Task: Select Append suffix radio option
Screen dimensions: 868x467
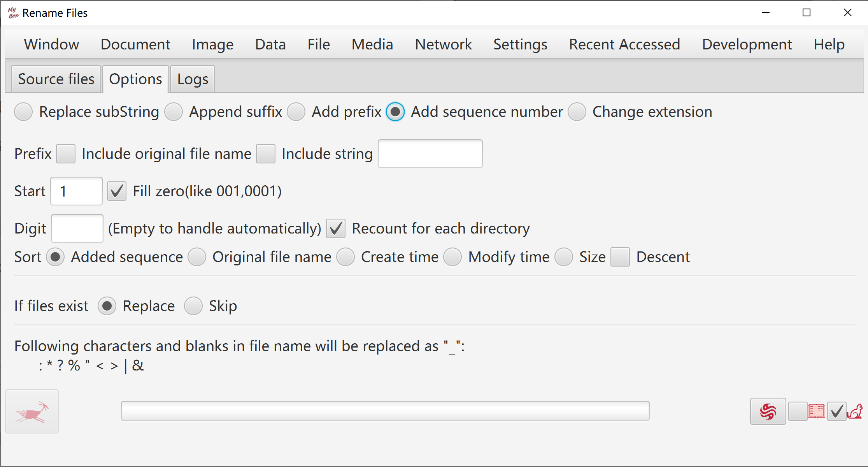Action: tap(174, 112)
